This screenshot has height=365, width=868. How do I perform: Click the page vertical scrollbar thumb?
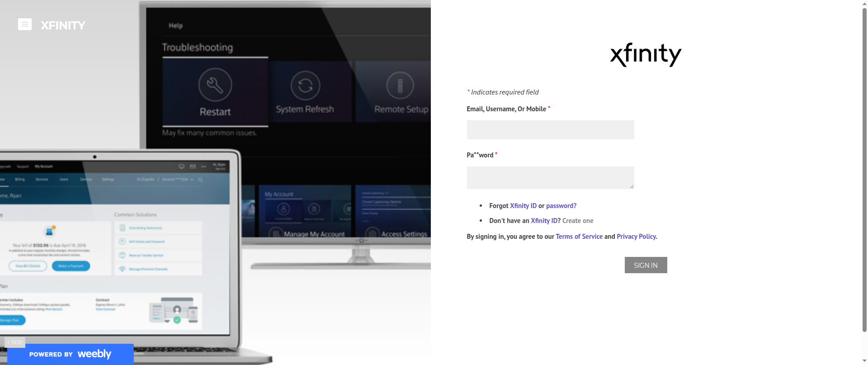click(x=864, y=170)
